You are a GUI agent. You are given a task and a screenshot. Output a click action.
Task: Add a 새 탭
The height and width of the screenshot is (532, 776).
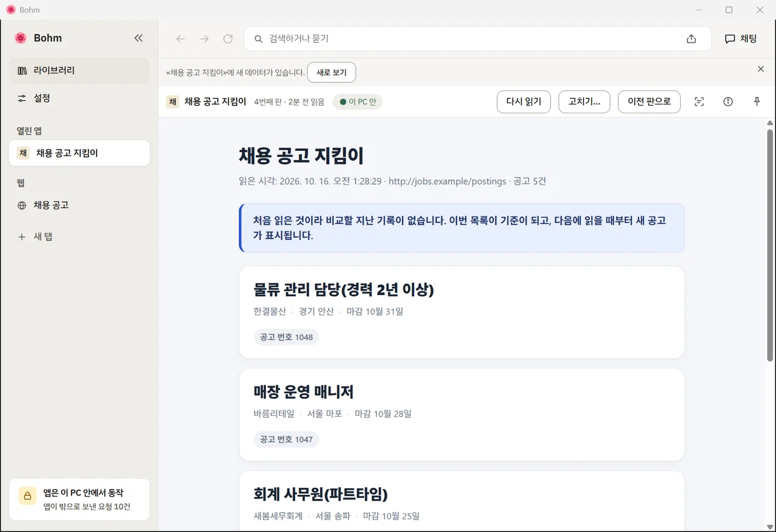click(79, 237)
